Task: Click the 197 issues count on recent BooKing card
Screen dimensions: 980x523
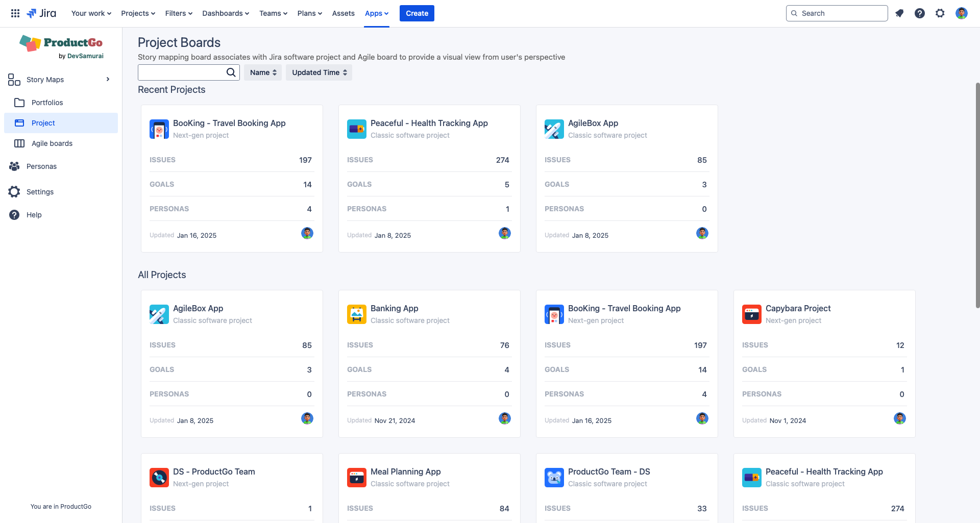Action: click(x=305, y=160)
